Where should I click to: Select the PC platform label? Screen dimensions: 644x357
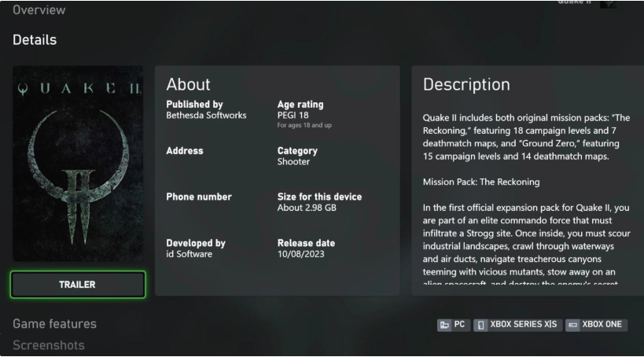pos(459,325)
